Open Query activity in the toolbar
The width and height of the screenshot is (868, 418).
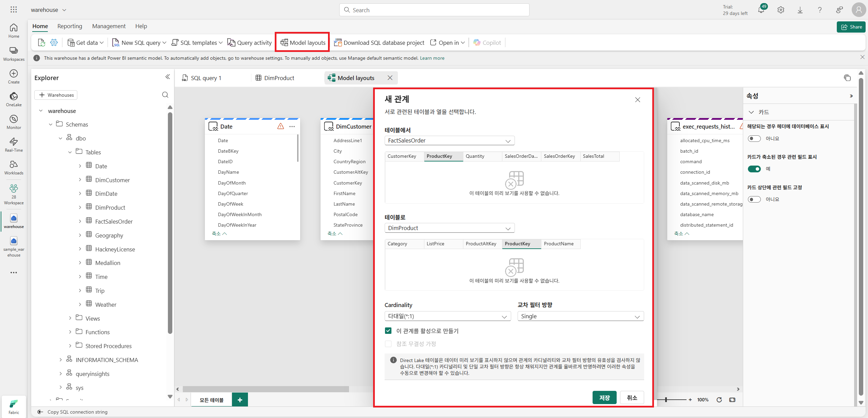(249, 43)
